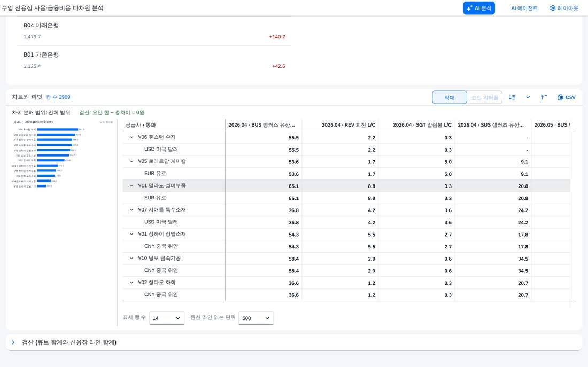Click the 2026.04 · SGT 일람불 L/C column header

[x=416, y=125]
